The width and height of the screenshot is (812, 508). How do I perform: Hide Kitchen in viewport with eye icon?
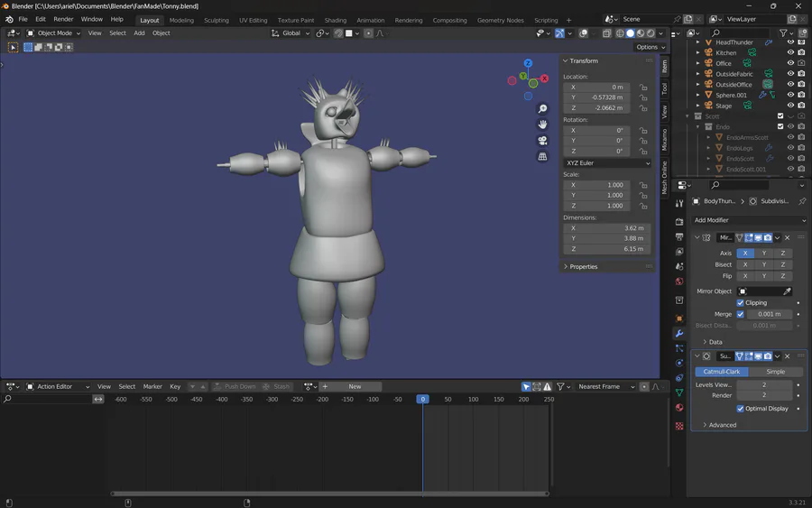(790, 52)
